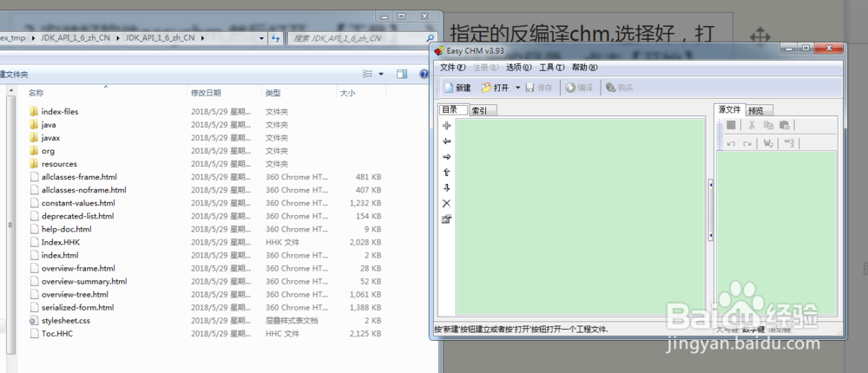The image size is (868, 373).
Task: Switch to the 源文件 tab
Action: (730, 109)
